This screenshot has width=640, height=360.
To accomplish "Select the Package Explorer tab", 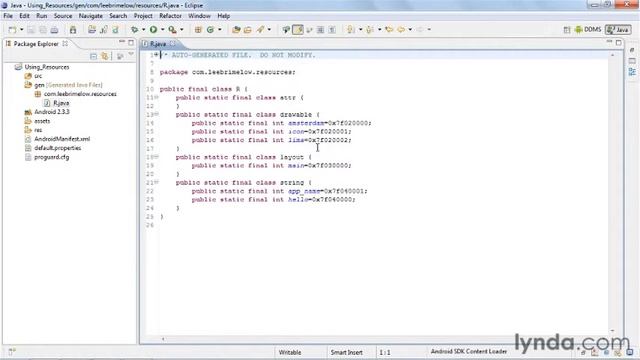I will click(x=36, y=44).
